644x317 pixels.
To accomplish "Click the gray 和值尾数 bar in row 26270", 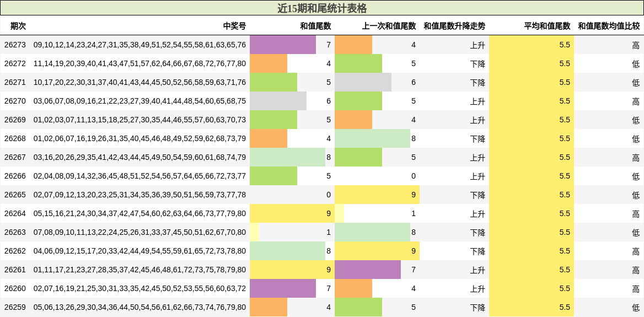I will coord(278,101).
